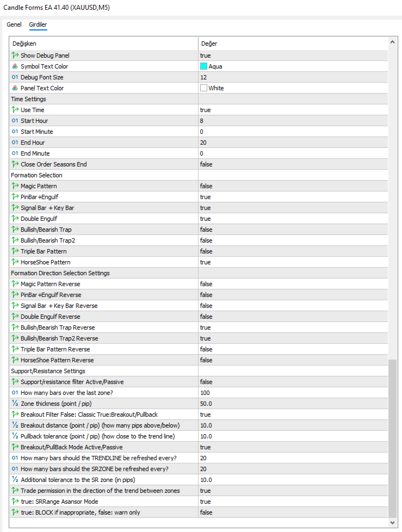Click the Değişken column header
Screen dimensions: 402x532
pyautogui.click(x=103, y=44)
